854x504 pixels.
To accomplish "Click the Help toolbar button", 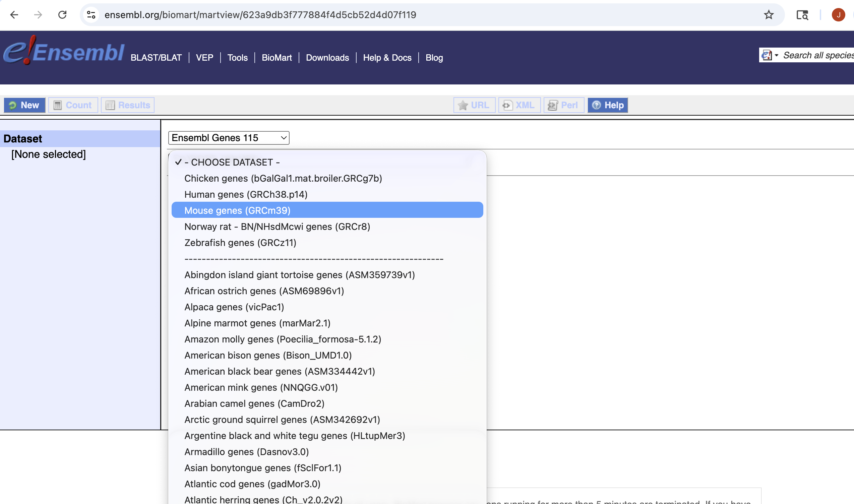I will 607,105.
